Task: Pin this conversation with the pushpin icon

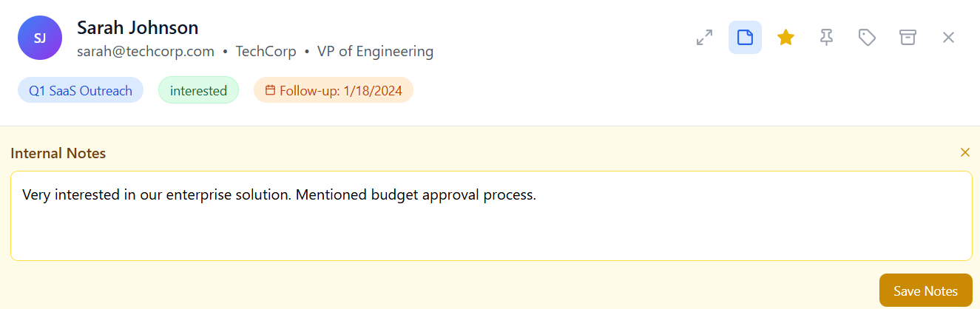Action: 826,37
